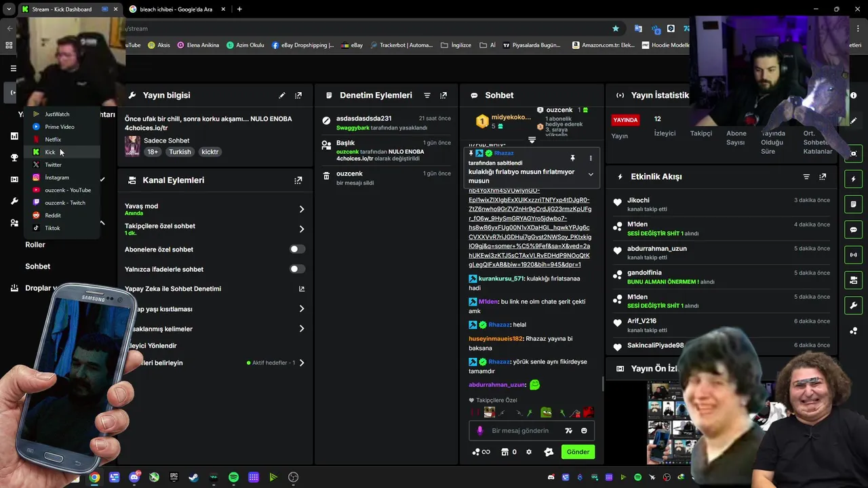Viewport: 868px width, 488px height.
Task: Open Steam from the taskbar
Action: click(193, 477)
